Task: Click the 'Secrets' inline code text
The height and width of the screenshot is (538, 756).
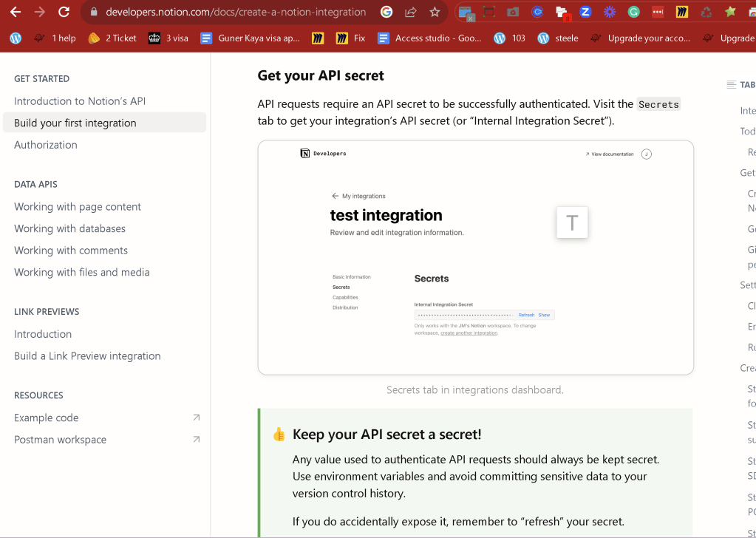Action: coord(658,105)
